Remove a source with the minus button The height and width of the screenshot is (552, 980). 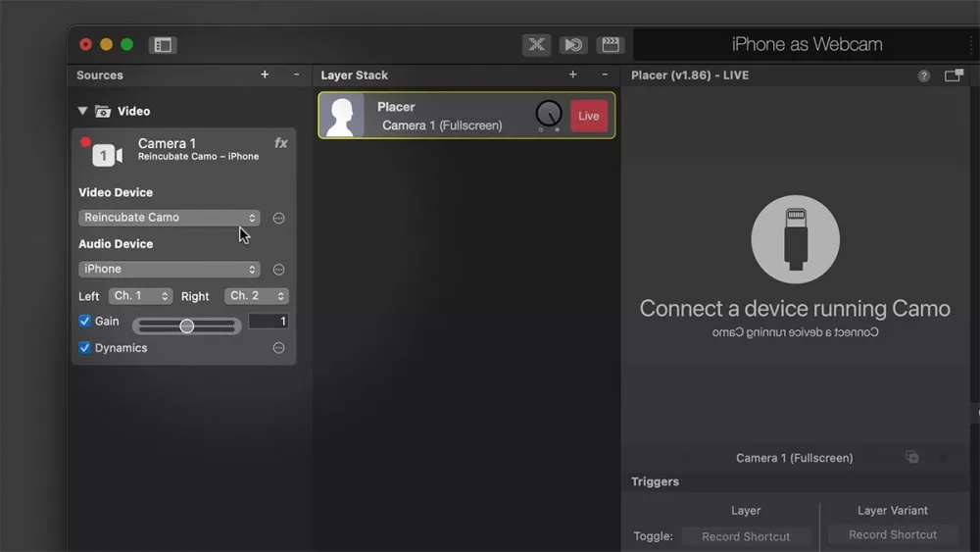coord(296,75)
